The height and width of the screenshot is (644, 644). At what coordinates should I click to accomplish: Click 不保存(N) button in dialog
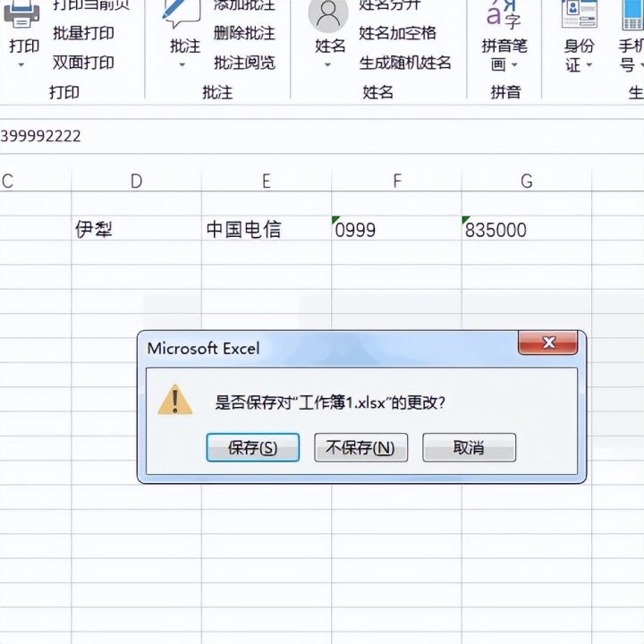click(361, 447)
